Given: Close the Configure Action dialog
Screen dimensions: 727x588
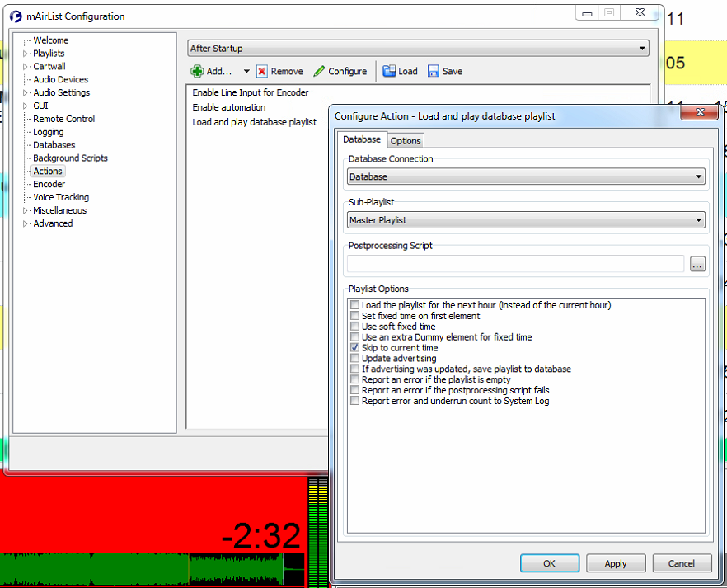Looking at the screenshot, I should point(700,112).
